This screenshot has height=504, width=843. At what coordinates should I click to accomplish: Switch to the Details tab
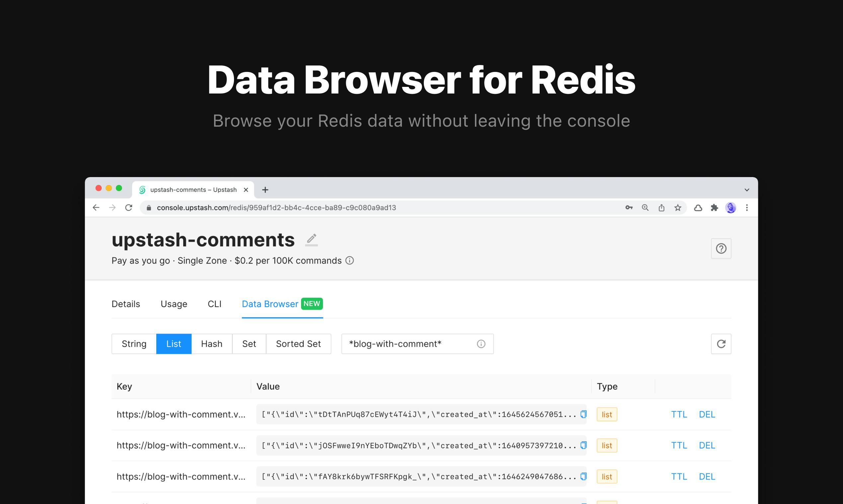tap(126, 304)
